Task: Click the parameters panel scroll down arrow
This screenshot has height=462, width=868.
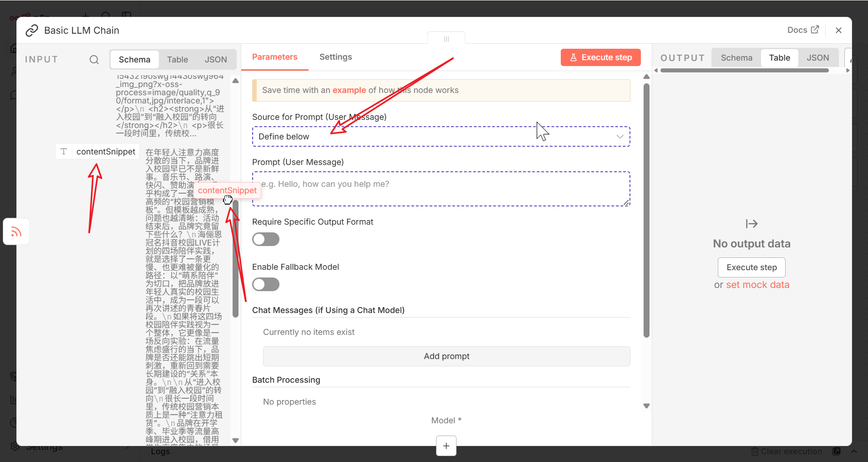Action: click(x=646, y=406)
